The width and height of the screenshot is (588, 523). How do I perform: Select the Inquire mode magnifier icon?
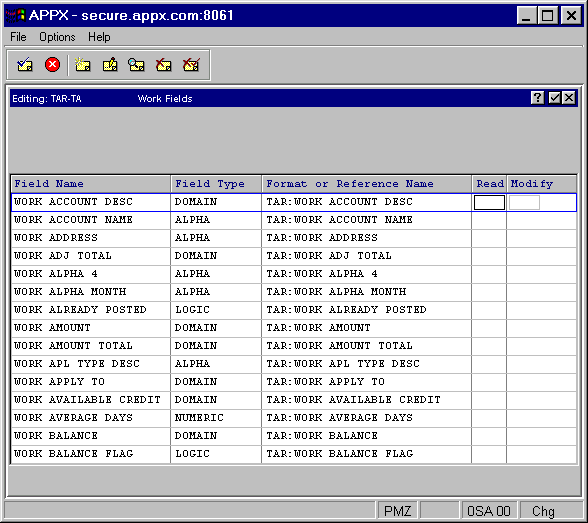coord(136,65)
